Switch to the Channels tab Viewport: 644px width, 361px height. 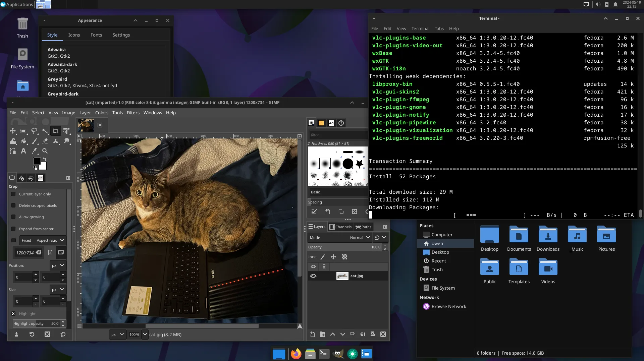tap(340, 227)
